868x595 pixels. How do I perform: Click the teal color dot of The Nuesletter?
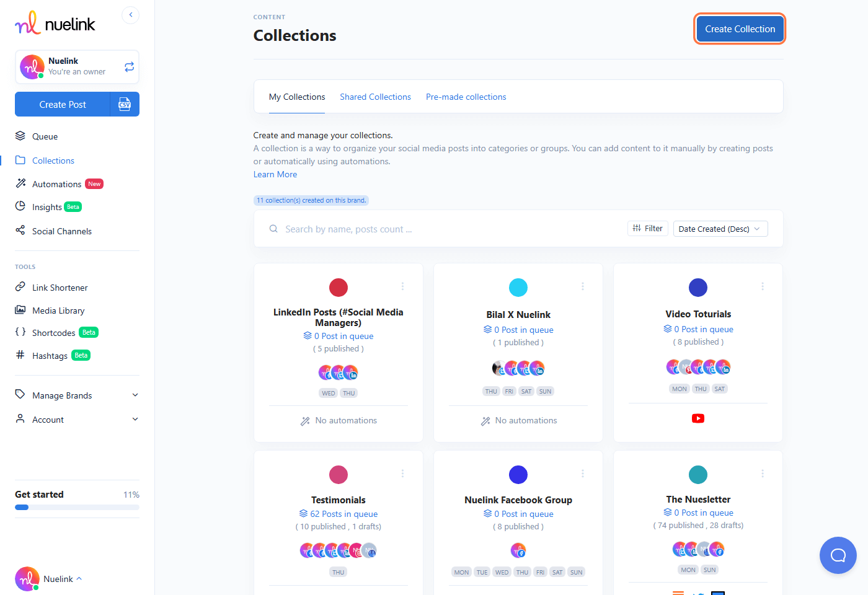point(698,475)
